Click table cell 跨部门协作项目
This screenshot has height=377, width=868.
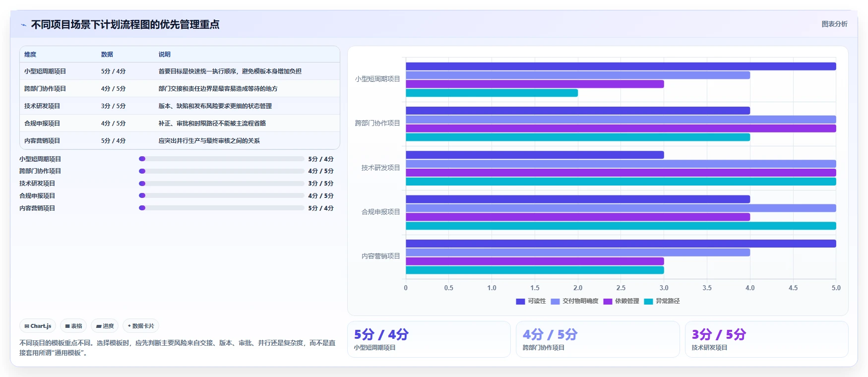pyautogui.click(x=45, y=89)
